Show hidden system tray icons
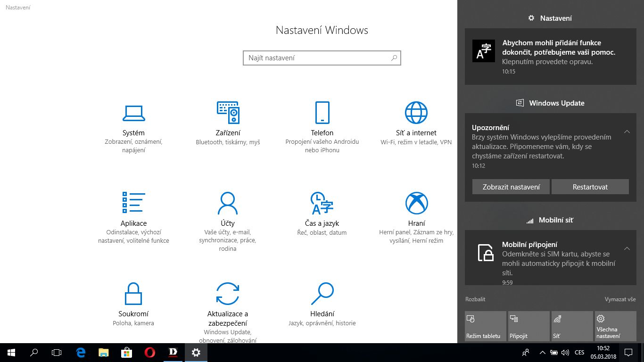This screenshot has width=644, height=362. pyautogui.click(x=542, y=353)
